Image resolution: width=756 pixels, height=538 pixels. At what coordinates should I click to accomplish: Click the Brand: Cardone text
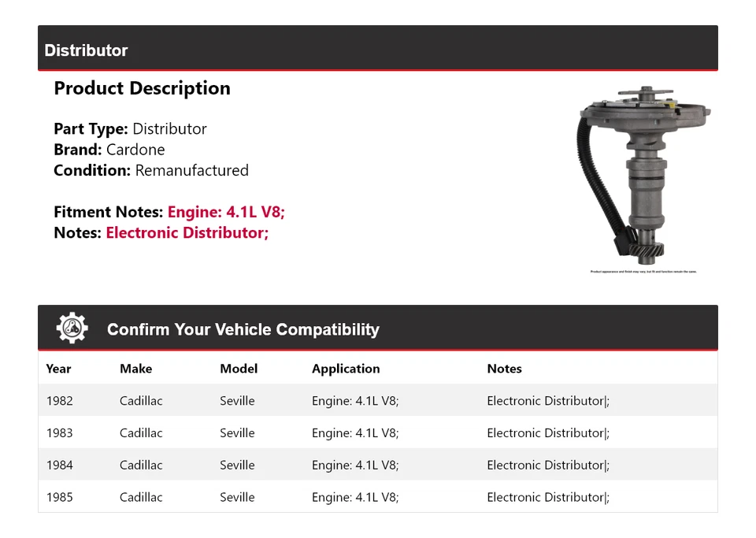click(x=109, y=150)
